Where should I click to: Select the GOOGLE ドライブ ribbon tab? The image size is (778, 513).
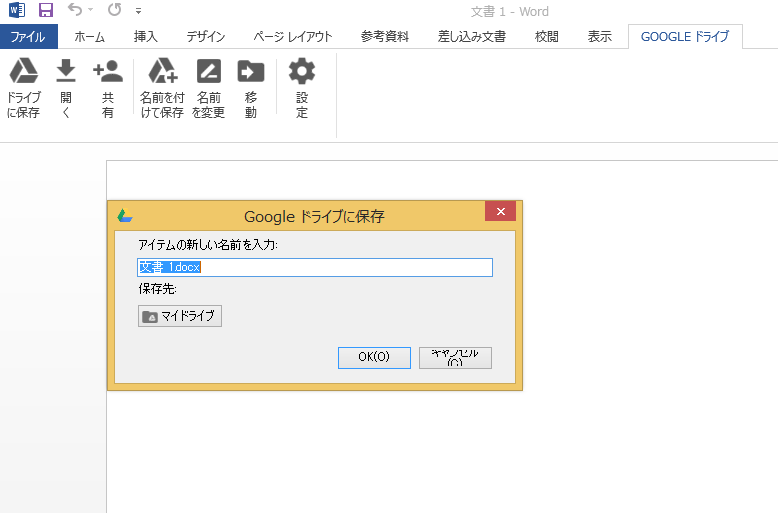pyautogui.click(x=685, y=37)
